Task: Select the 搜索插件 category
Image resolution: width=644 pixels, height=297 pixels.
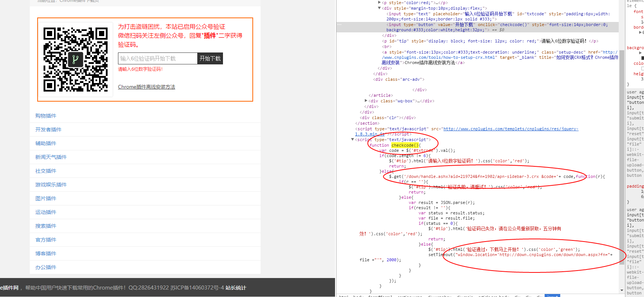Action: (x=46, y=226)
